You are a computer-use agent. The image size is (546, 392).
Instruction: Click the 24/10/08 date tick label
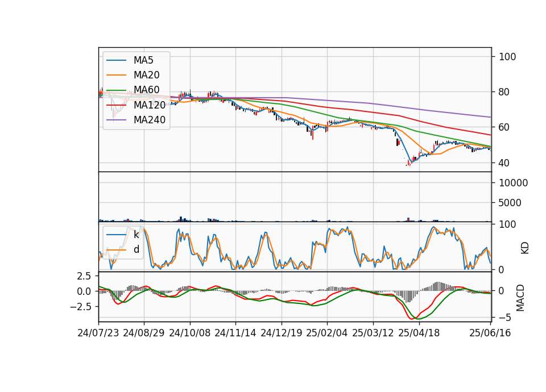(190, 333)
